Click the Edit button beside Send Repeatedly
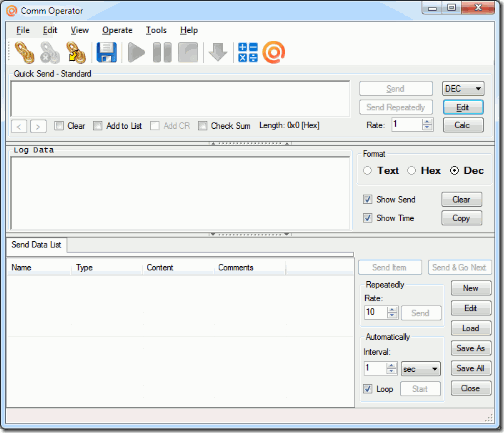Image resolution: width=504 pixels, height=433 pixels. point(463,107)
